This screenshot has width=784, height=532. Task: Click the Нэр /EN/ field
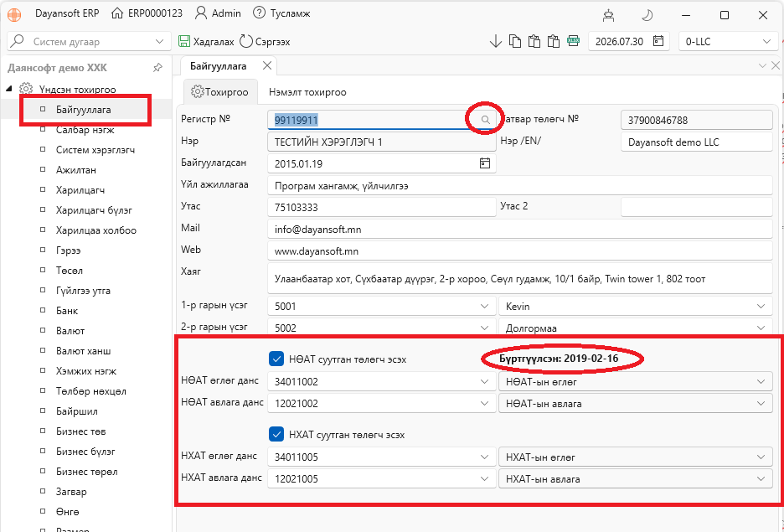click(x=697, y=142)
